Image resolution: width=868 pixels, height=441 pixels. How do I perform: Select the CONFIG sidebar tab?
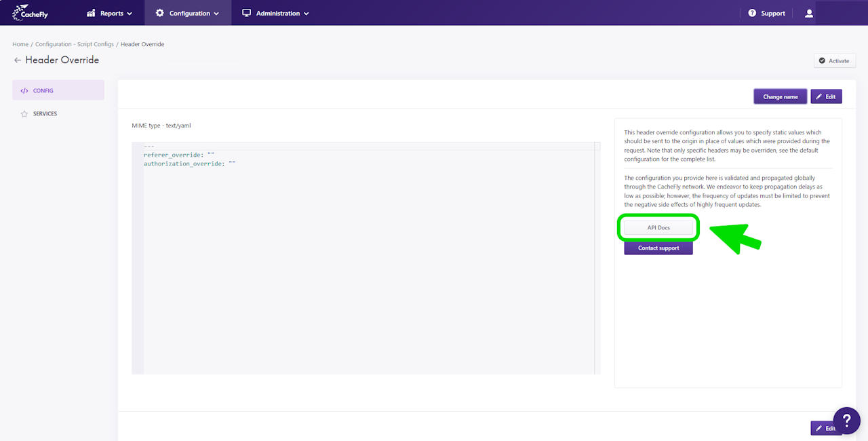(x=58, y=90)
